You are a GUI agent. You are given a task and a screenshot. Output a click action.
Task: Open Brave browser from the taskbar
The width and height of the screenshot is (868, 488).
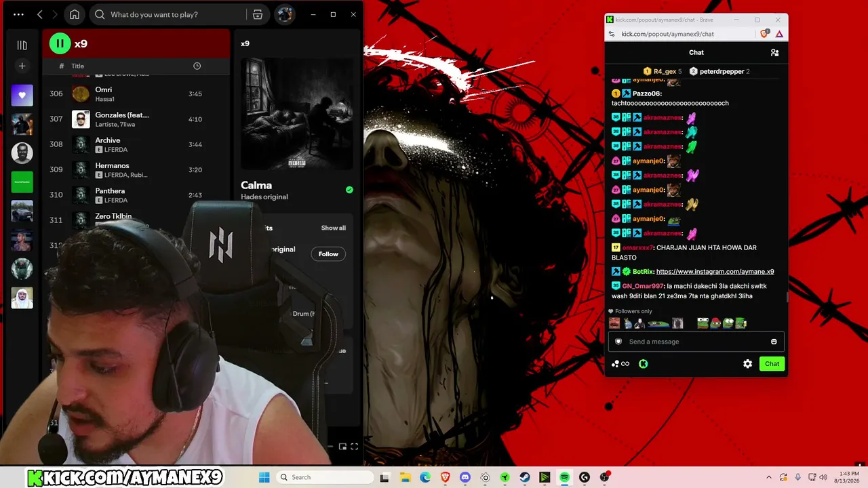click(x=445, y=477)
